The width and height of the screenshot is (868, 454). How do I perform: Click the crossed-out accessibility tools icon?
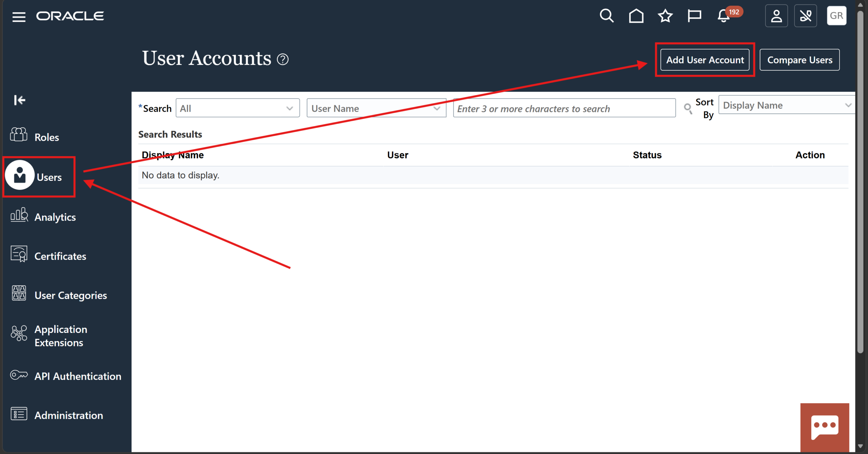tap(806, 16)
